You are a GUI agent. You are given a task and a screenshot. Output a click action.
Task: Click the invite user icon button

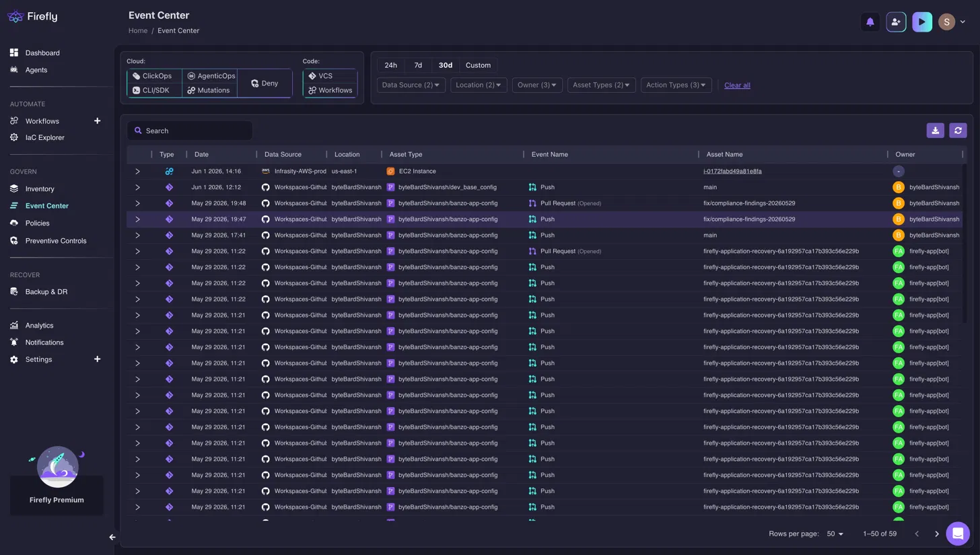[x=896, y=22]
